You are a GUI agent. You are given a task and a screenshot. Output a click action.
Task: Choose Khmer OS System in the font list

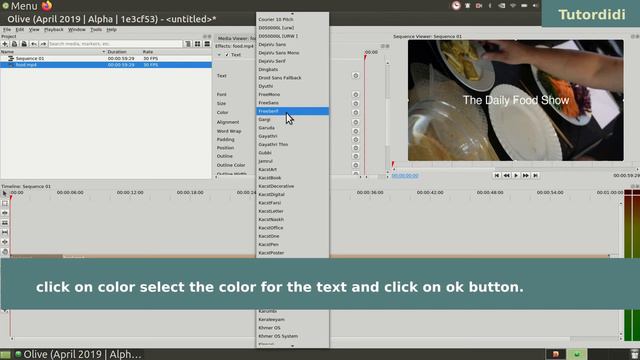(292, 336)
